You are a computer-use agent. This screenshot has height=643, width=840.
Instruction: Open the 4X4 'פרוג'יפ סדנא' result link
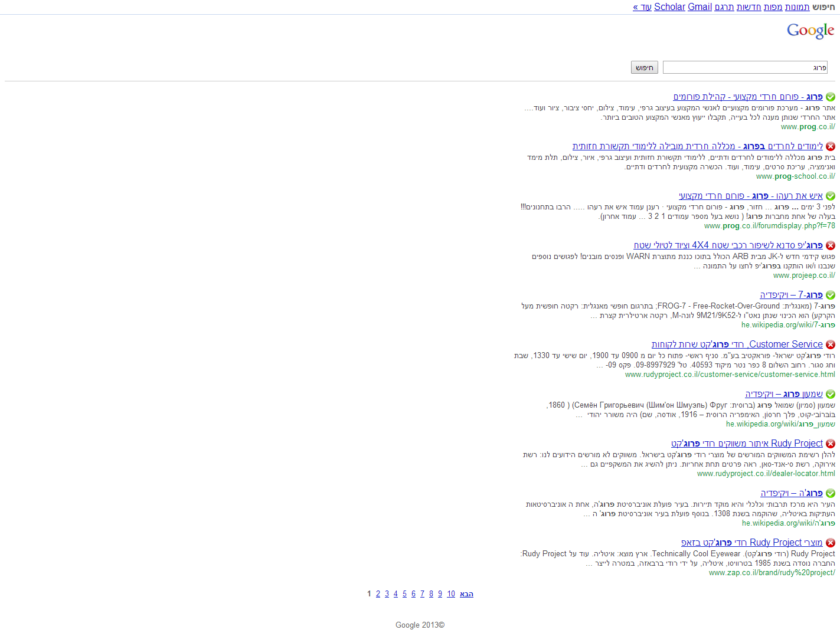728,245
